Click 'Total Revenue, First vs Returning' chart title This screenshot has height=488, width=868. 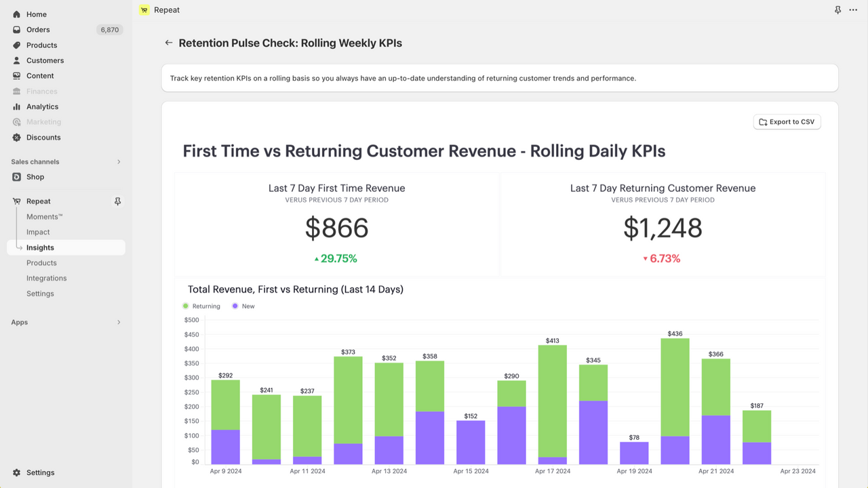(x=296, y=289)
